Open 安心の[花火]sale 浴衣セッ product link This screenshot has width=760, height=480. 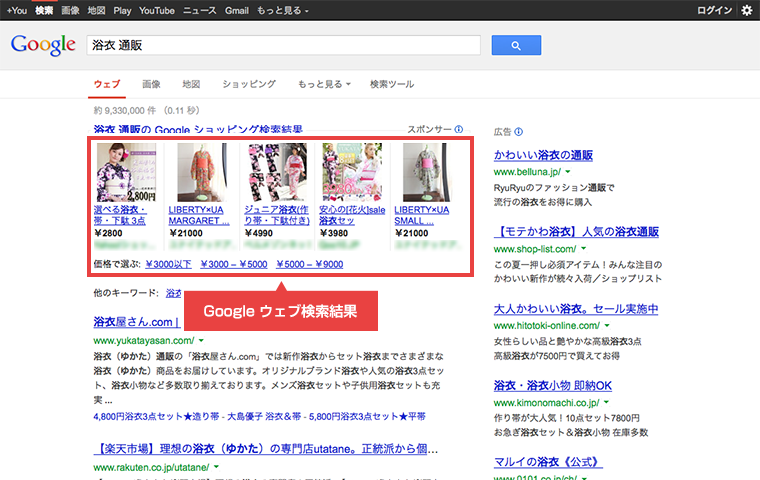(x=352, y=215)
